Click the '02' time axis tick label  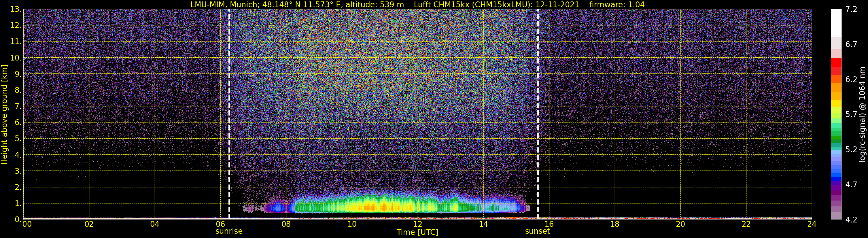89,224
